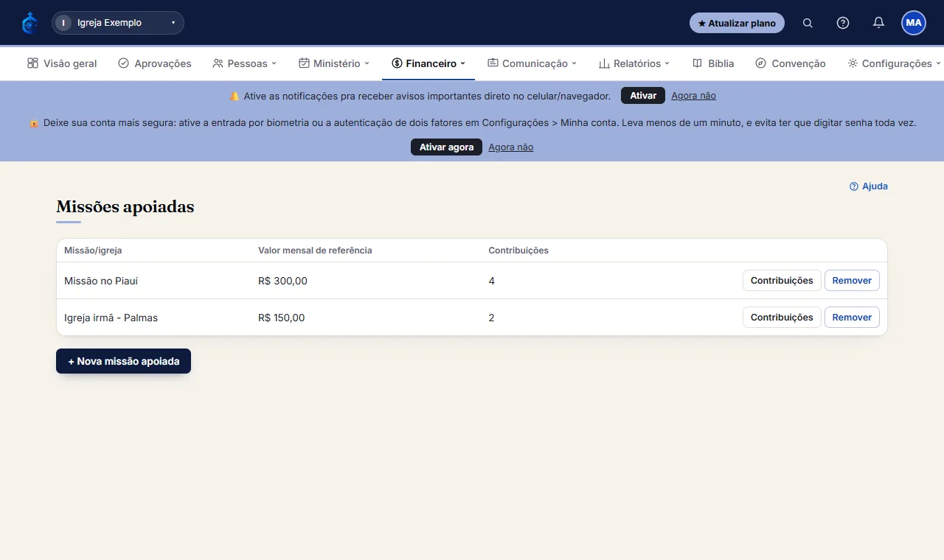Image resolution: width=944 pixels, height=560 pixels.
Task: Click the R$ 150,00 value cell
Action: point(281,318)
